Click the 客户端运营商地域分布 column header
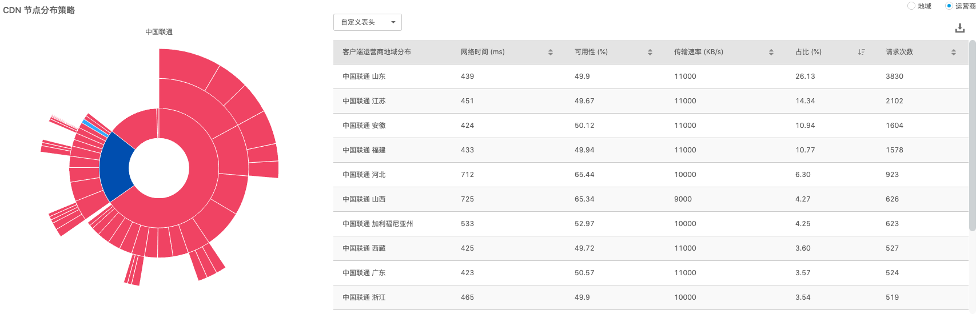The height and width of the screenshot is (318, 980). (x=376, y=52)
